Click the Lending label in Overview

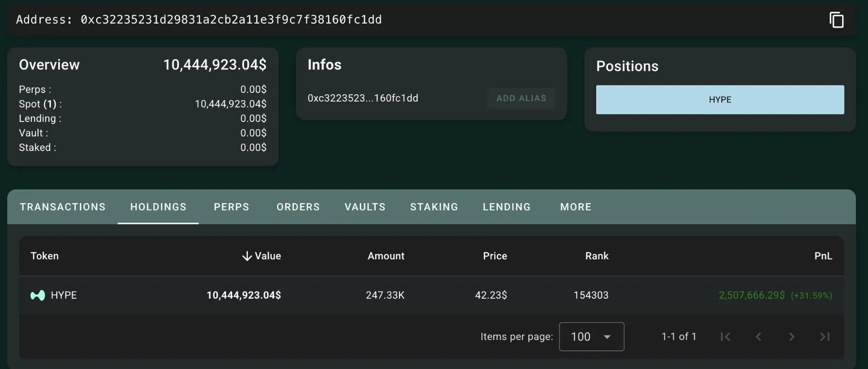point(40,119)
